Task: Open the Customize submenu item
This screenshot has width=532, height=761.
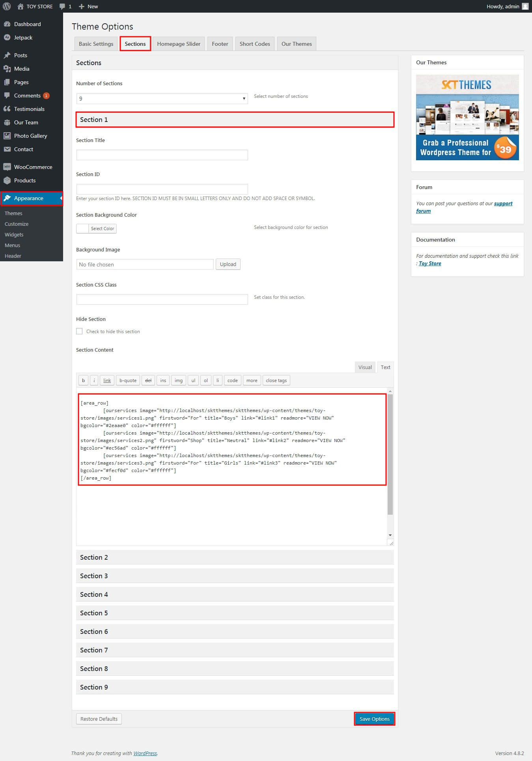Action: pos(17,224)
